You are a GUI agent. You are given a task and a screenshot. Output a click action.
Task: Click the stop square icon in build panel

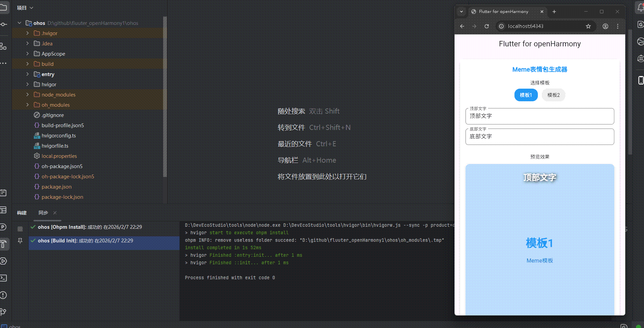tap(20, 229)
